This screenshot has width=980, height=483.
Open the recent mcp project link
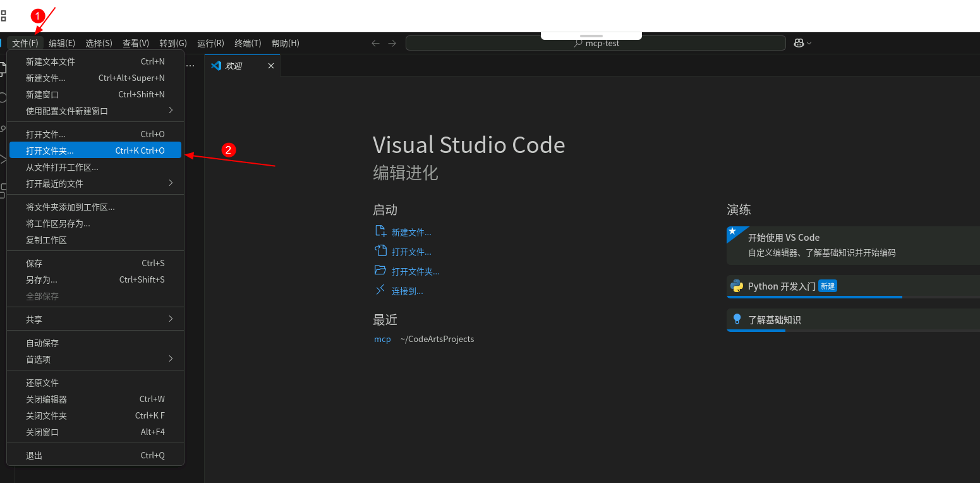point(382,339)
